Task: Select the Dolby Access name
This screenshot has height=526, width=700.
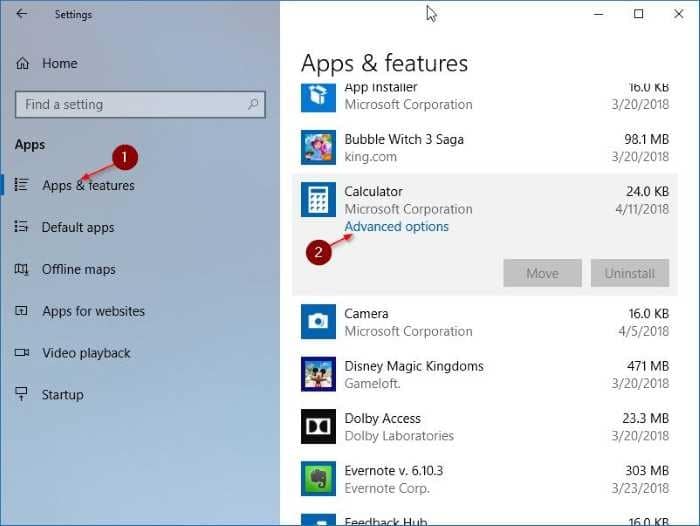Action: point(383,418)
